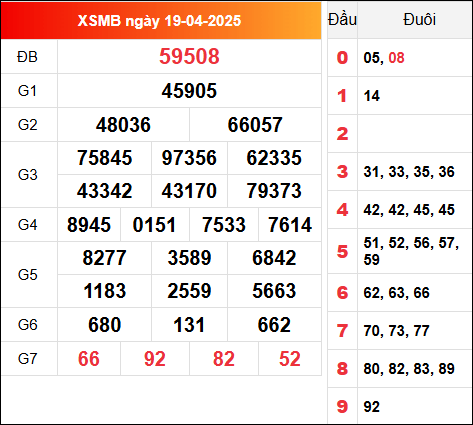Select tail values 70, 73, 77
Image resolution: width=473 pixels, height=425 pixels.
pos(397,331)
